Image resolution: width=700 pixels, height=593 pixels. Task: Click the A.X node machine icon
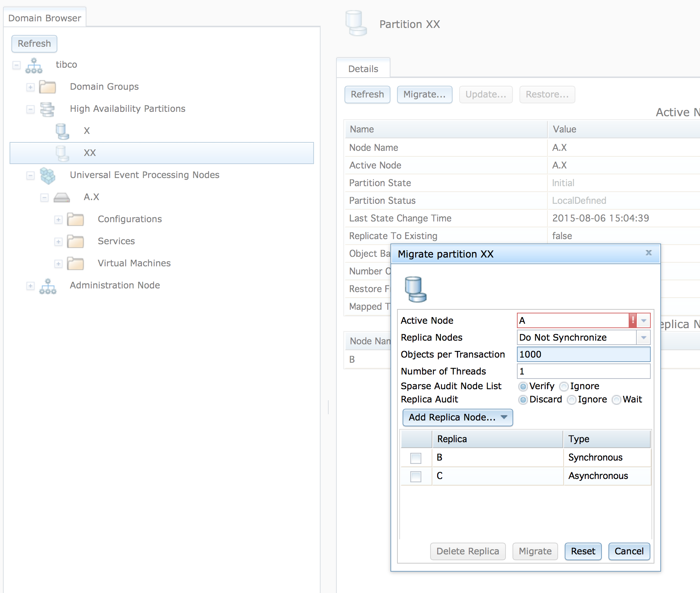62,197
